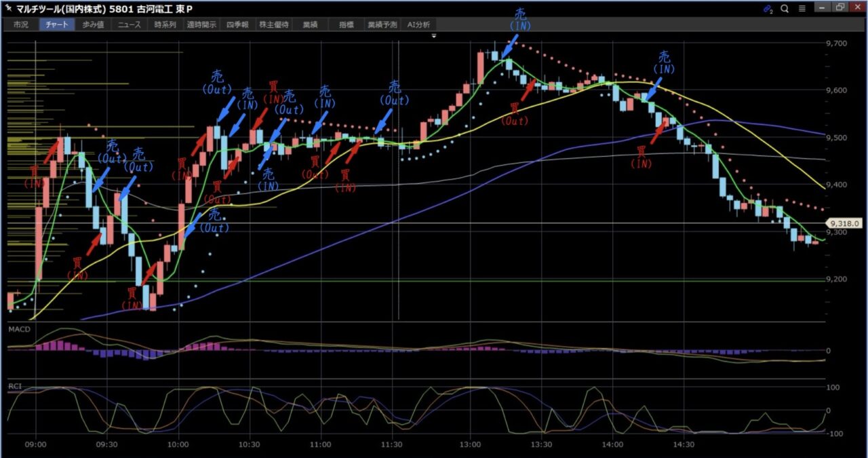Open the 適時開示 tab
Viewport: 868px width, 458px height.
pos(201,24)
